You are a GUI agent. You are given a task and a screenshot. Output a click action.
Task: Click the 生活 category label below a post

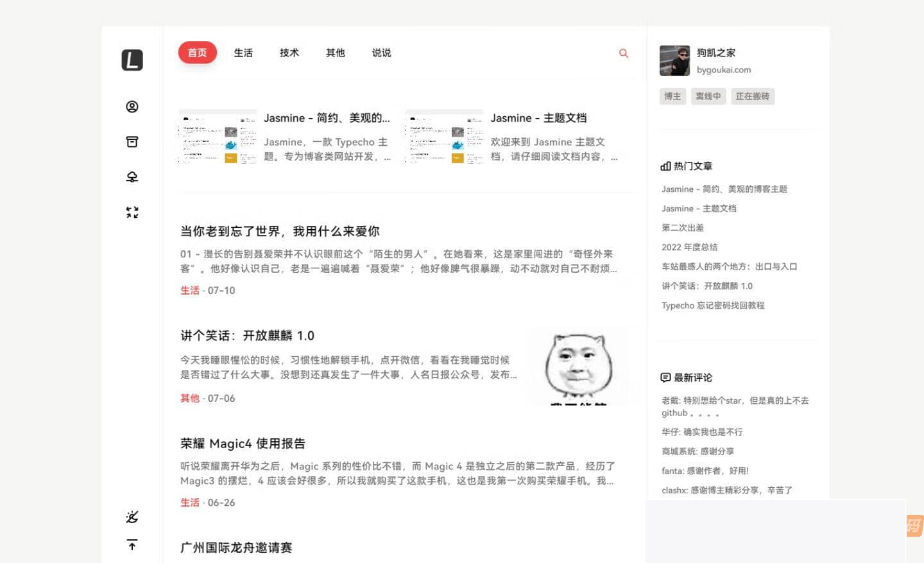point(190,290)
